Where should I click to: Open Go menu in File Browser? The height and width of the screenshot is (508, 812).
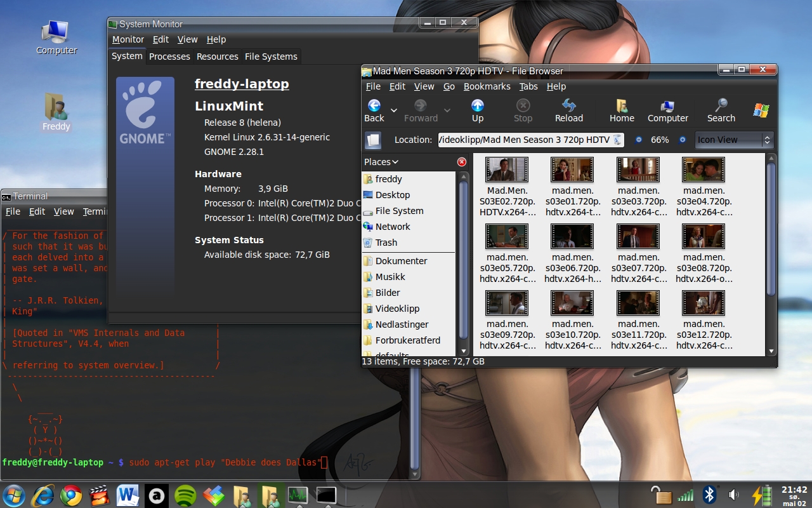coord(449,86)
